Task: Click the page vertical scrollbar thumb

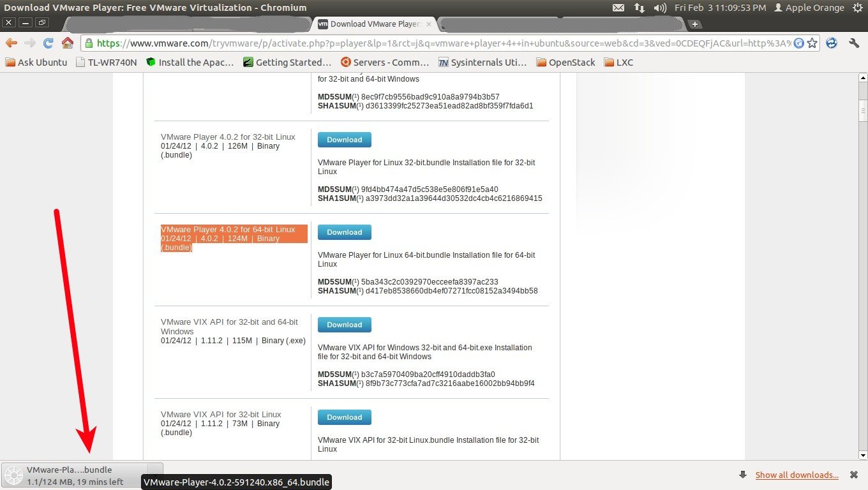Action: [863, 110]
